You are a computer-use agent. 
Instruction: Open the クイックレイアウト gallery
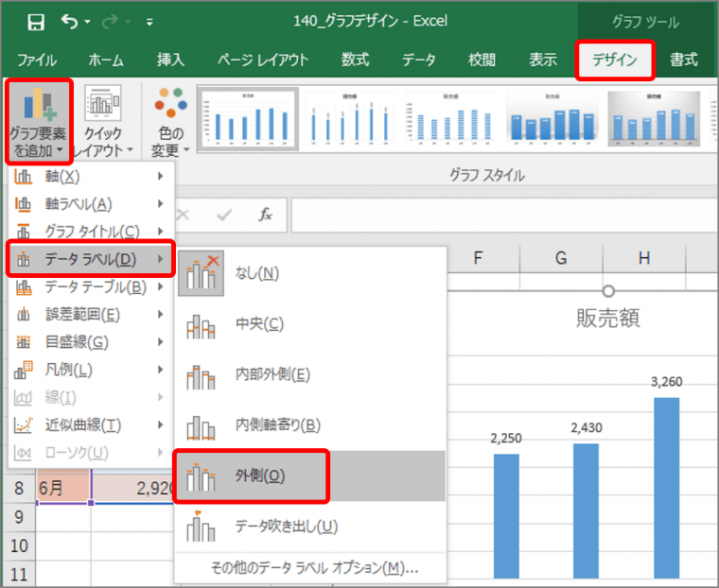(104, 121)
